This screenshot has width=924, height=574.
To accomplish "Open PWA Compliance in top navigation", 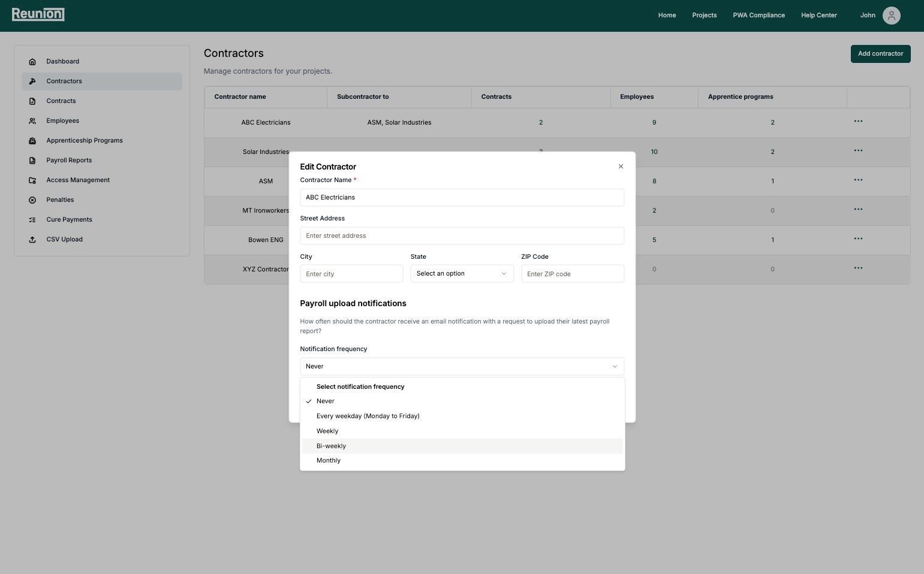I will coord(759,16).
